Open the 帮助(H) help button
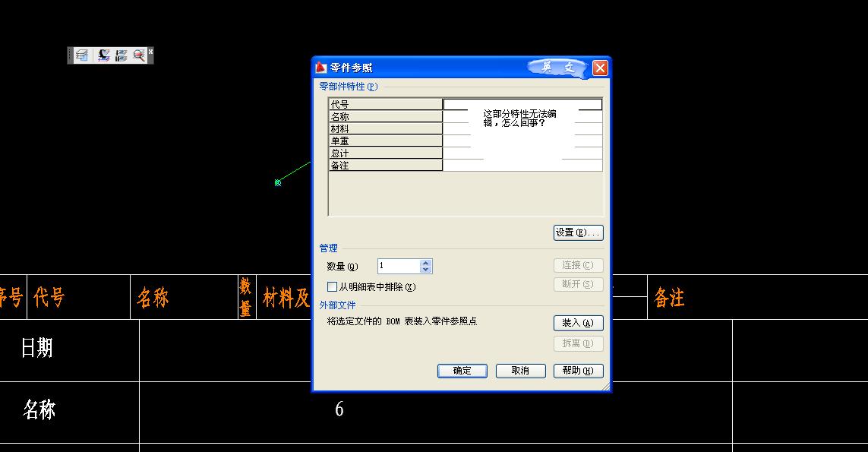Viewport: 868px width, 452px height. click(x=579, y=371)
